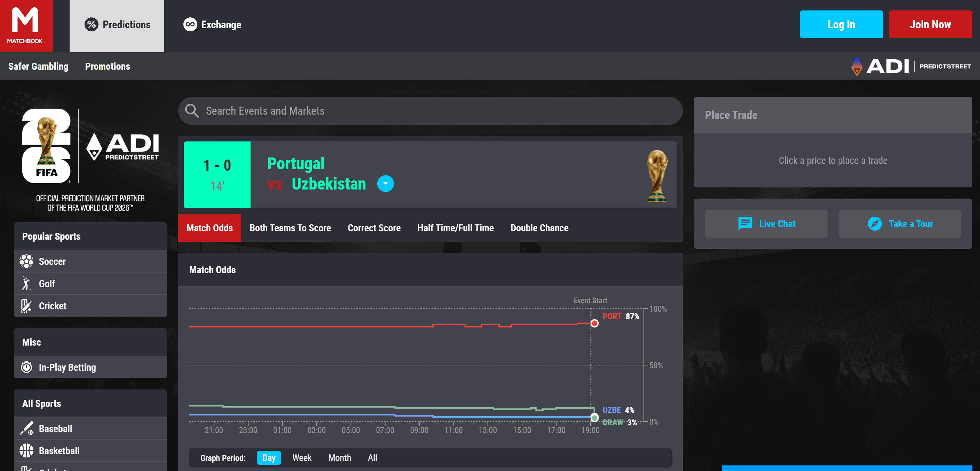This screenshot has height=471, width=980.
Task: Click the Popular Sports heading
Action: tap(52, 236)
